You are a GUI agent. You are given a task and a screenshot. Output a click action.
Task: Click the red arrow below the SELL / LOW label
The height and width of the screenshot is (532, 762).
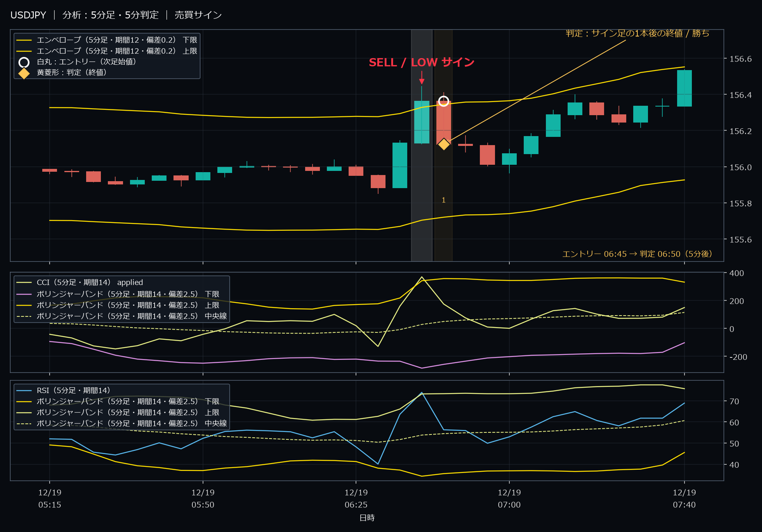coord(422,77)
